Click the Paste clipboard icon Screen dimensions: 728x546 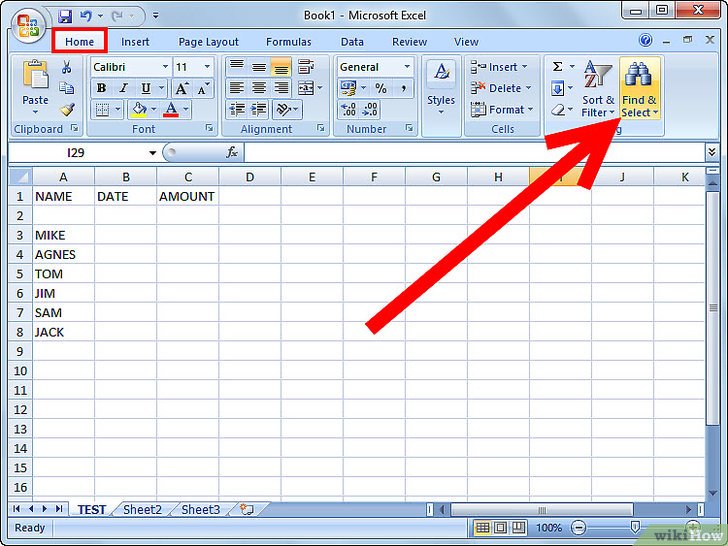pos(36,74)
